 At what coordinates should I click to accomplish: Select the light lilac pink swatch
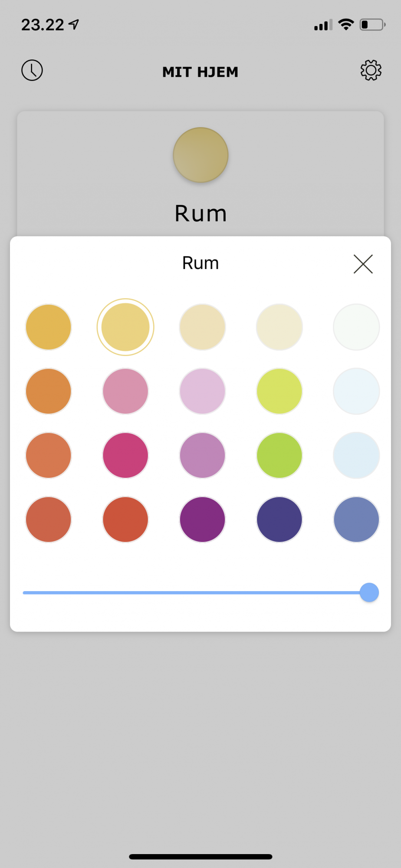[203, 391]
